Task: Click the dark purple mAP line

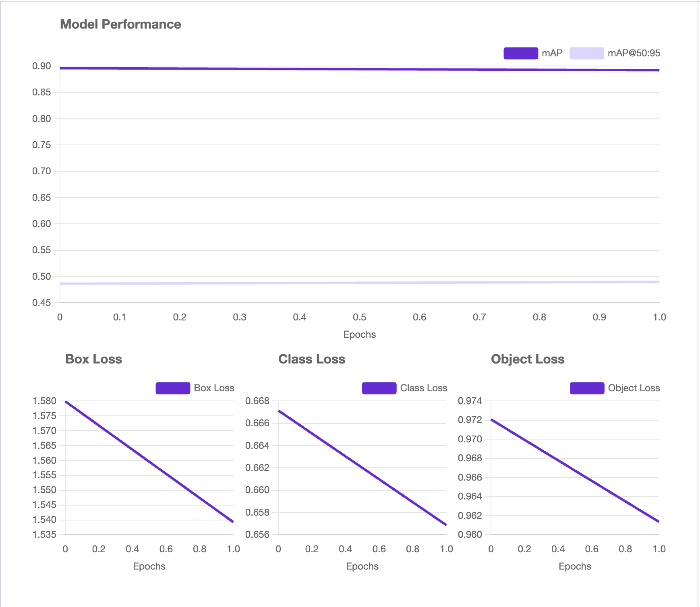Action: point(359,69)
